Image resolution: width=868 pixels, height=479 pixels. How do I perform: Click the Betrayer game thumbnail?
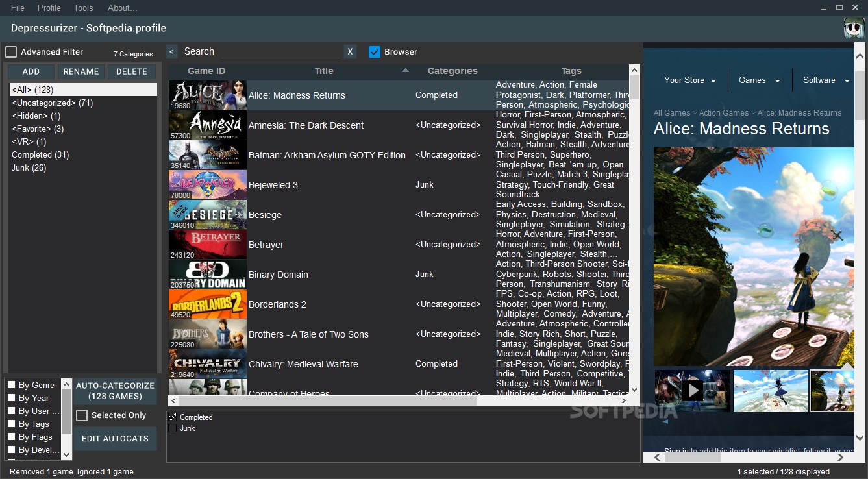click(208, 245)
